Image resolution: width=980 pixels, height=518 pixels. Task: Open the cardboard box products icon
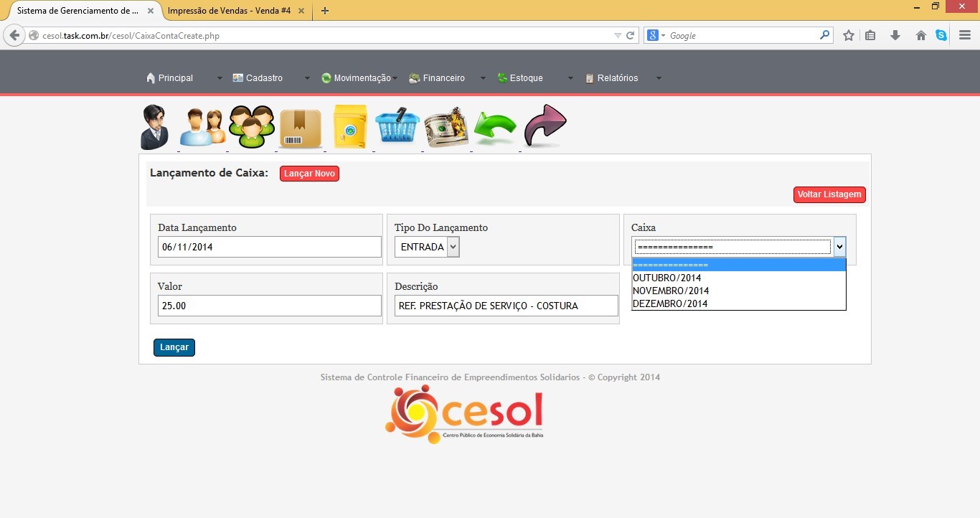(301, 128)
